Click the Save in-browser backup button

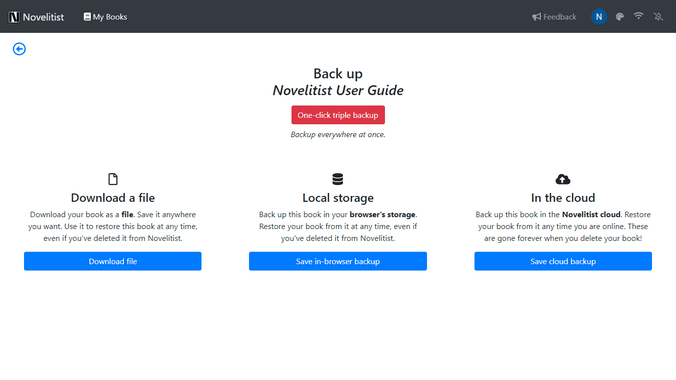tap(338, 261)
